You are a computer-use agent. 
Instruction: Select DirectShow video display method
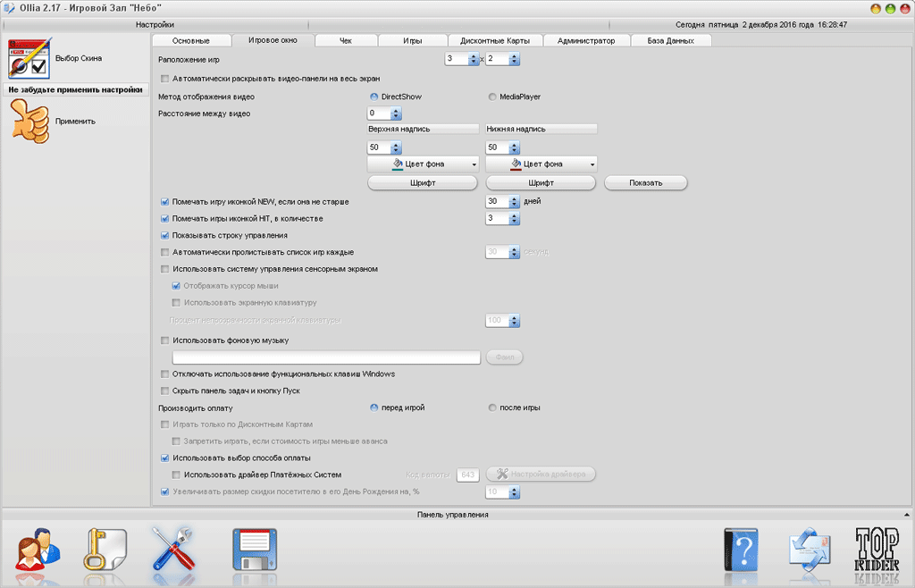point(374,97)
